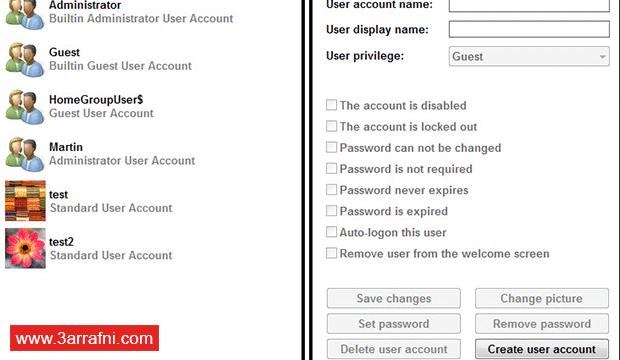This screenshot has height=360, width=620.
Task: Open the User privilege dropdown
Action: (529, 56)
